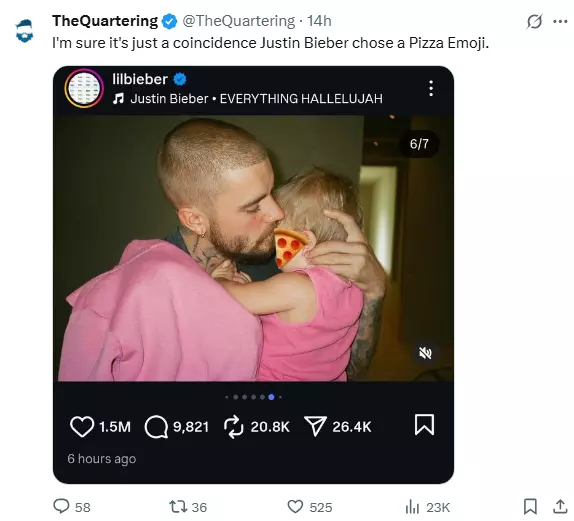Retweet using the icon showing 36

(x=178, y=507)
